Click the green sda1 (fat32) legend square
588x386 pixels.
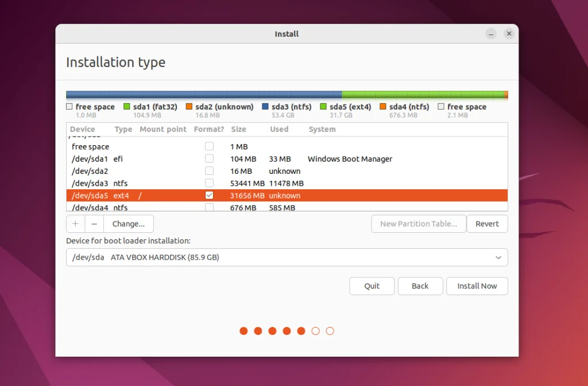click(127, 107)
